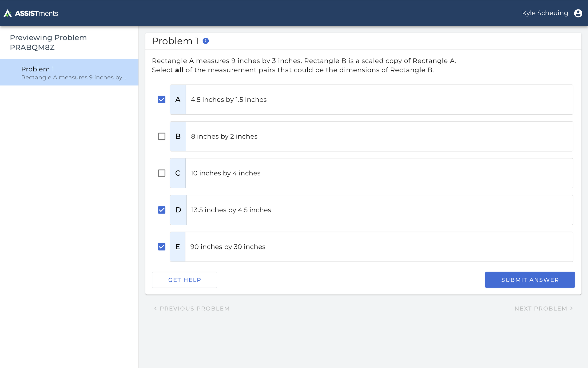
Task: Uncheck option A checkbox
Action: point(162,100)
